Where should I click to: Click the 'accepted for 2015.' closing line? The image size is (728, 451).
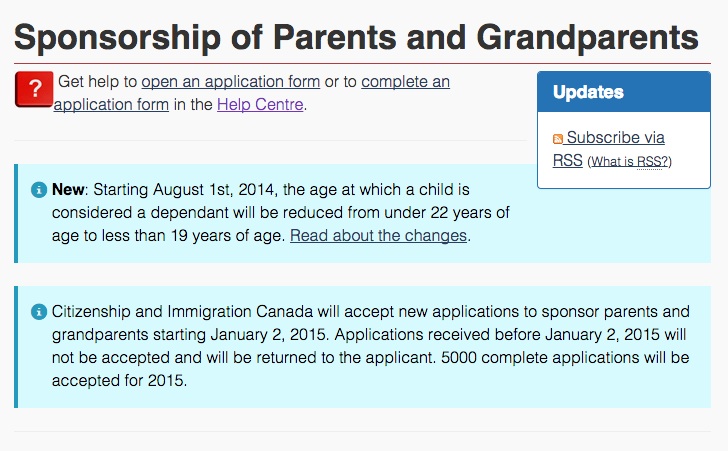[119, 381]
